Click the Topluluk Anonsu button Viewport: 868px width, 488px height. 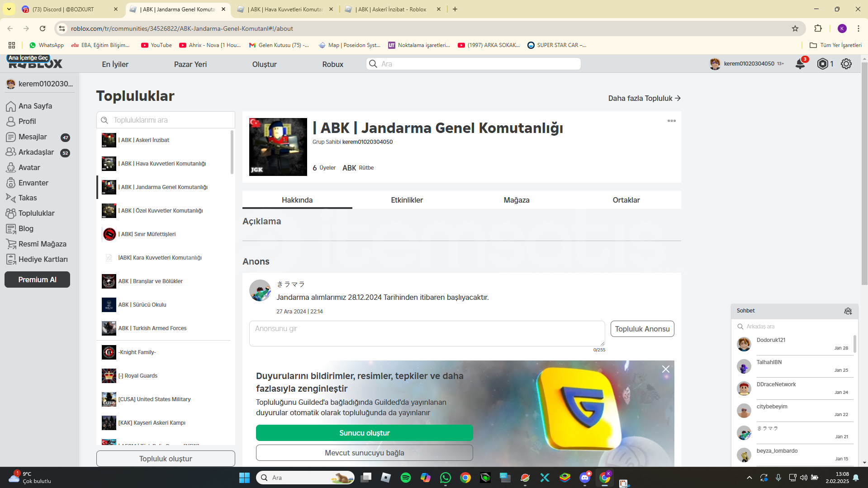pos(642,329)
